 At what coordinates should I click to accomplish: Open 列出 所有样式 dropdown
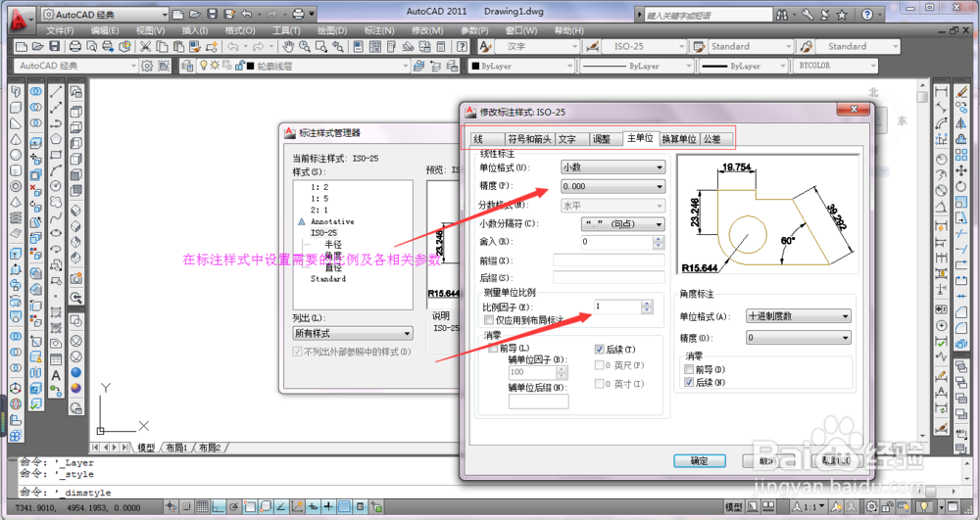click(x=353, y=333)
